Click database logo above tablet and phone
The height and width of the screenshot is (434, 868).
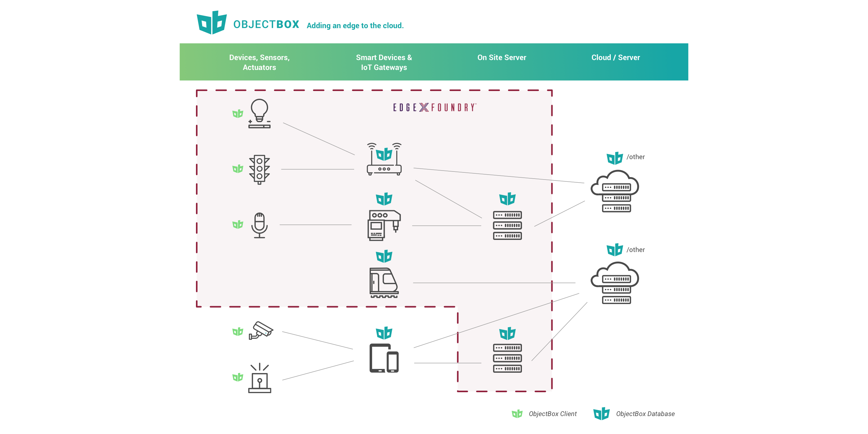pos(384,333)
